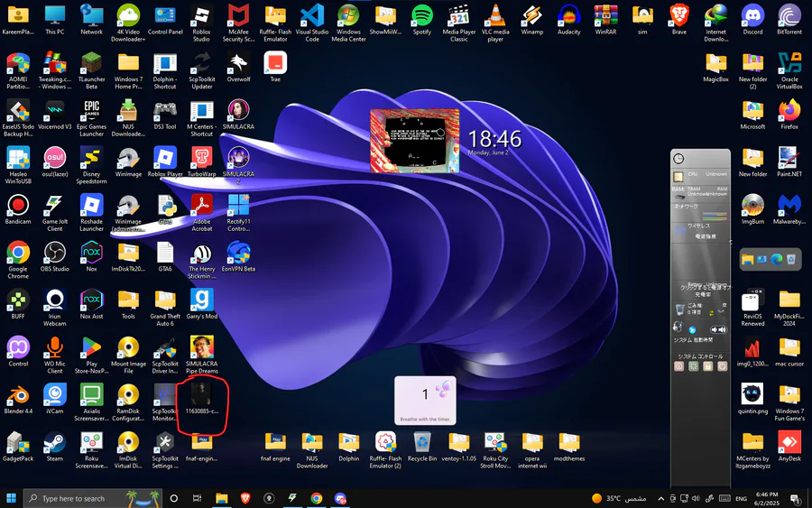The width and height of the screenshot is (812, 508).
Task: Open the AnyDesk desktop shortcut
Action: coord(789,447)
